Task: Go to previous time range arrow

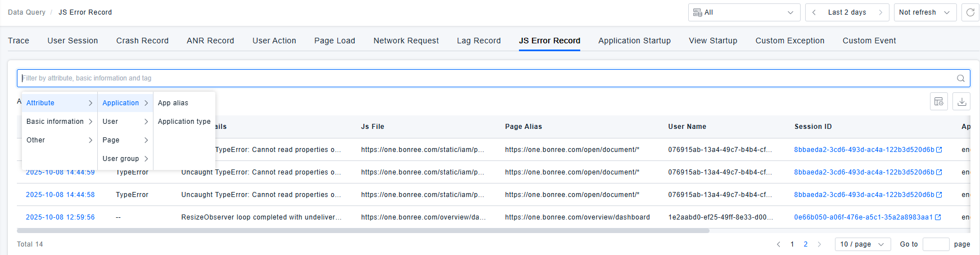Action: click(x=814, y=12)
